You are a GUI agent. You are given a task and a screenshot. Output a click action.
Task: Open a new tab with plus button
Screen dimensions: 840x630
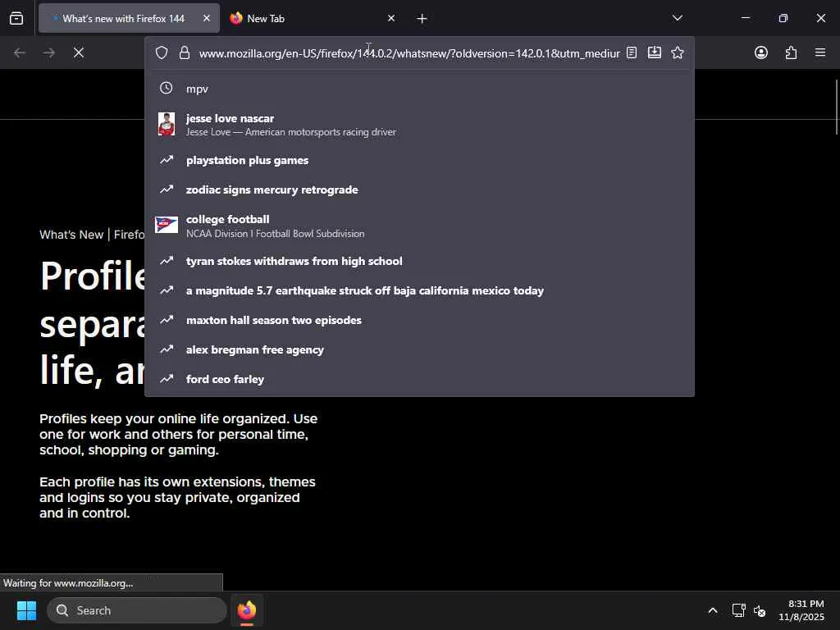click(422, 19)
